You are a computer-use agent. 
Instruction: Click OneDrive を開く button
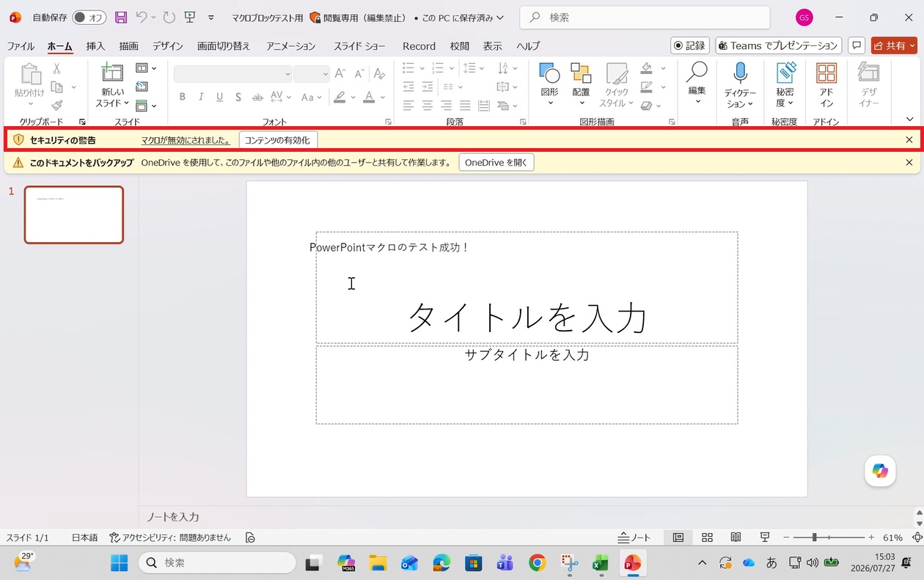click(x=496, y=162)
